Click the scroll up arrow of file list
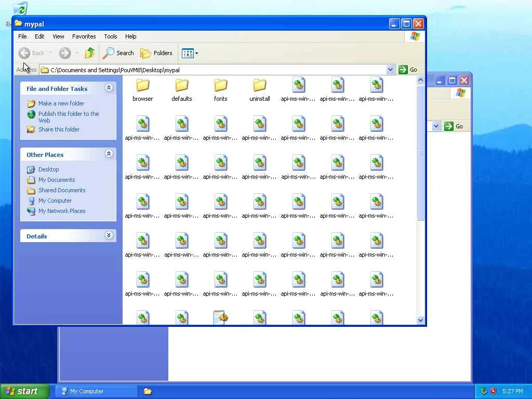 point(420,80)
